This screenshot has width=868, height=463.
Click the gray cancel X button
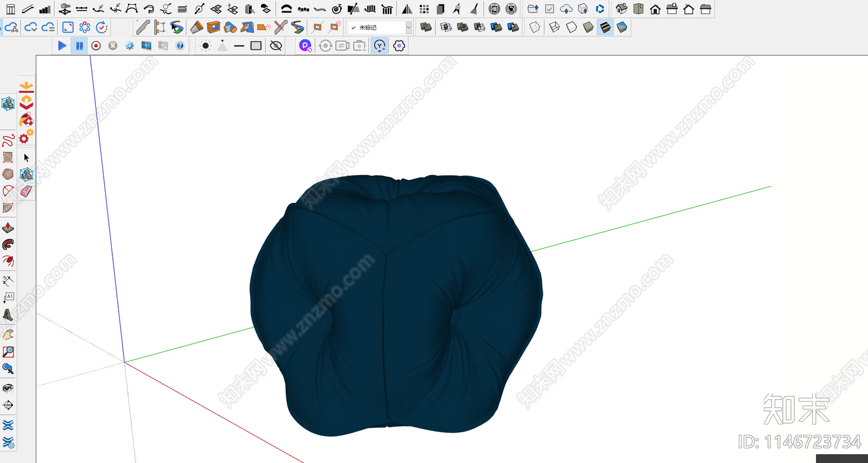(113, 46)
